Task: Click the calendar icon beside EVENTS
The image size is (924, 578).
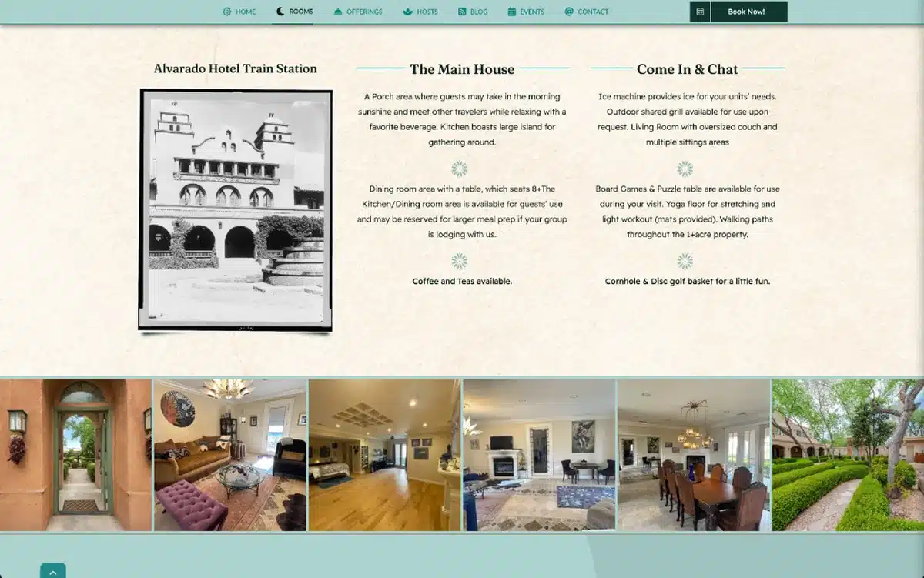Action: [x=510, y=12]
